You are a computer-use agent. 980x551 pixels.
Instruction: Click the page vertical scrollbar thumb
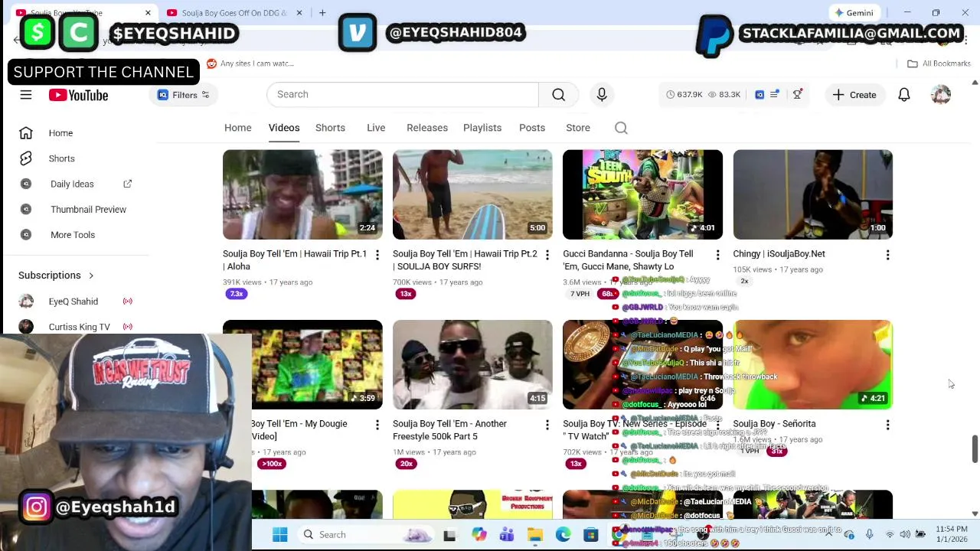point(975,448)
